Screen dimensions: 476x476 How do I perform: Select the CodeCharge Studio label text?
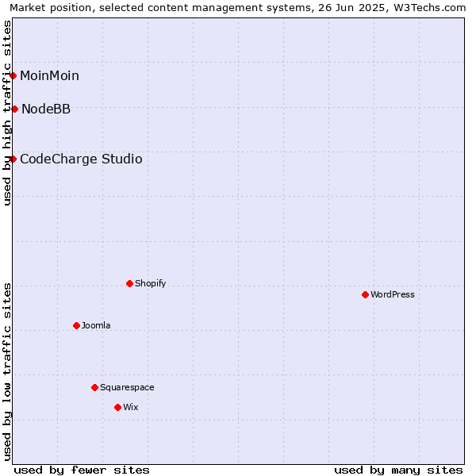click(81, 159)
